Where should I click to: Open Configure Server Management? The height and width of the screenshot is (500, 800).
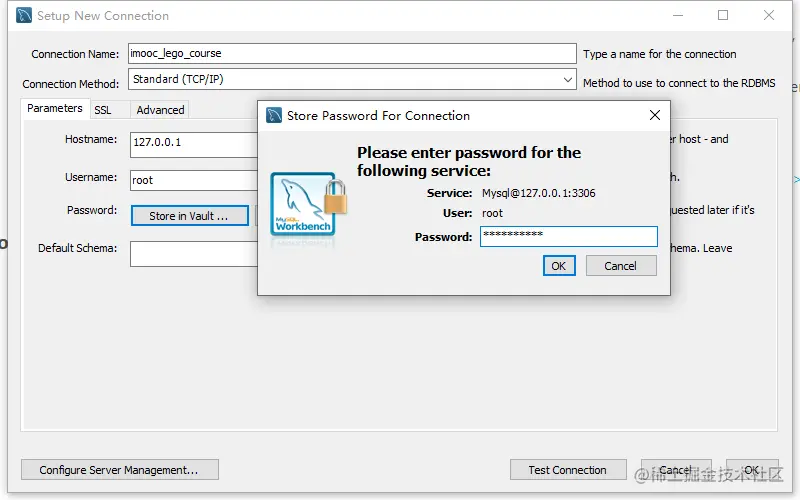pyautogui.click(x=119, y=470)
